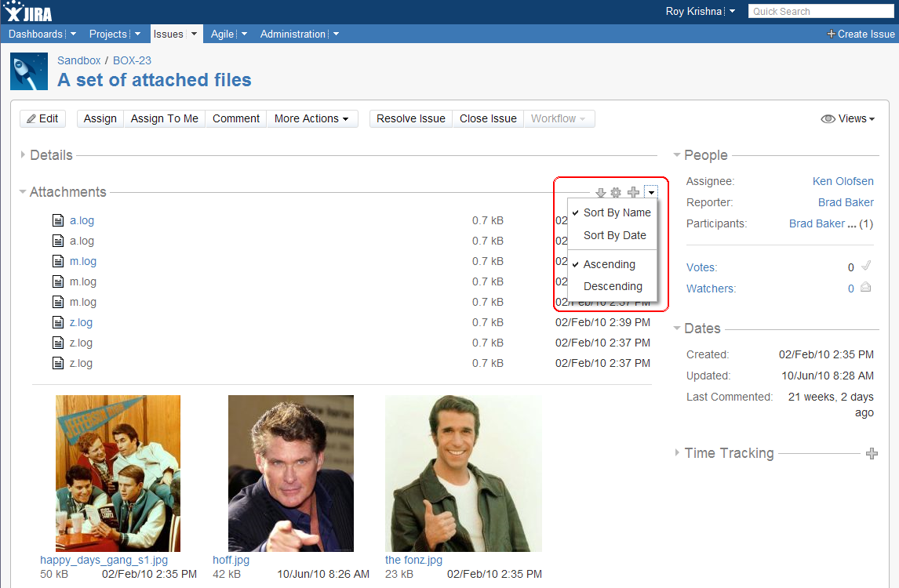Open assignee Ken Olofsen's profile
Screen dimensions: 899x588
843,181
